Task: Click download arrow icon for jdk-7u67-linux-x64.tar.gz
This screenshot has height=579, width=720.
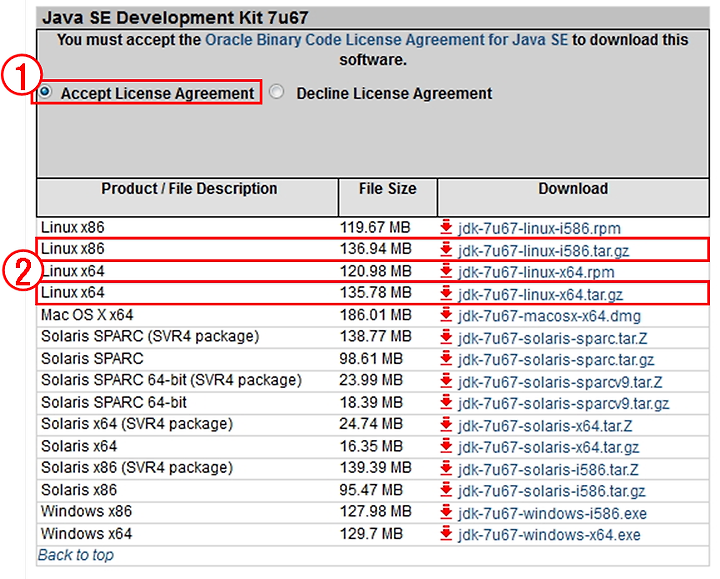Action: (446, 293)
